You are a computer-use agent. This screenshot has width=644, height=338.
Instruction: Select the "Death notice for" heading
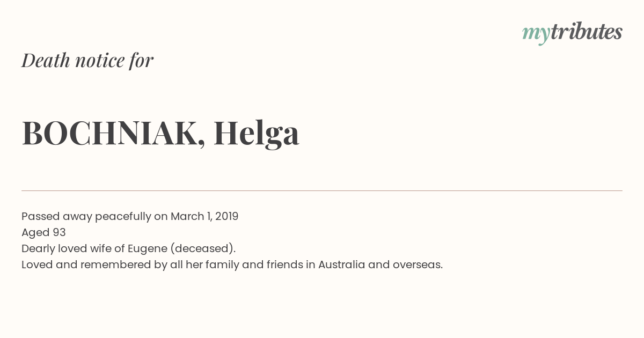(x=87, y=60)
